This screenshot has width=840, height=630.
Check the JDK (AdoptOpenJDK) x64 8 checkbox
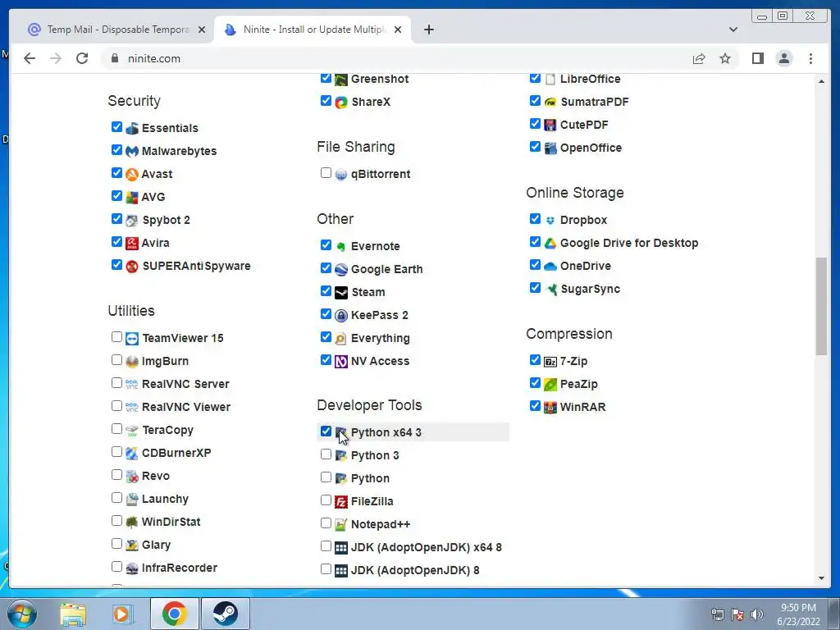(x=326, y=546)
